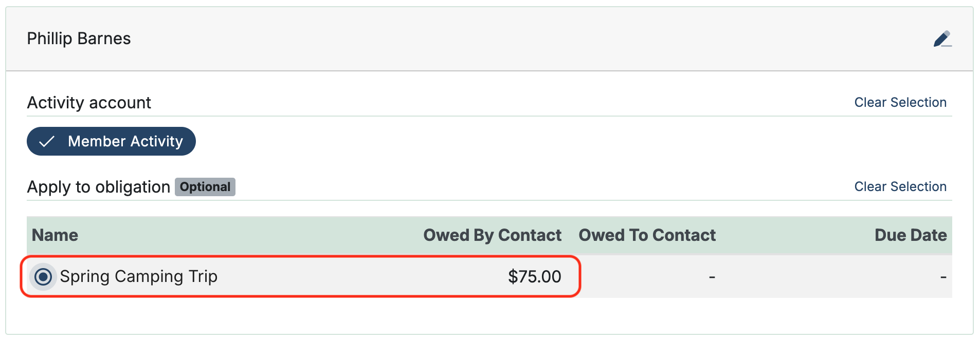The height and width of the screenshot is (340, 980).
Task: Click the Phillip Barnes contact name
Action: point(79,39)
